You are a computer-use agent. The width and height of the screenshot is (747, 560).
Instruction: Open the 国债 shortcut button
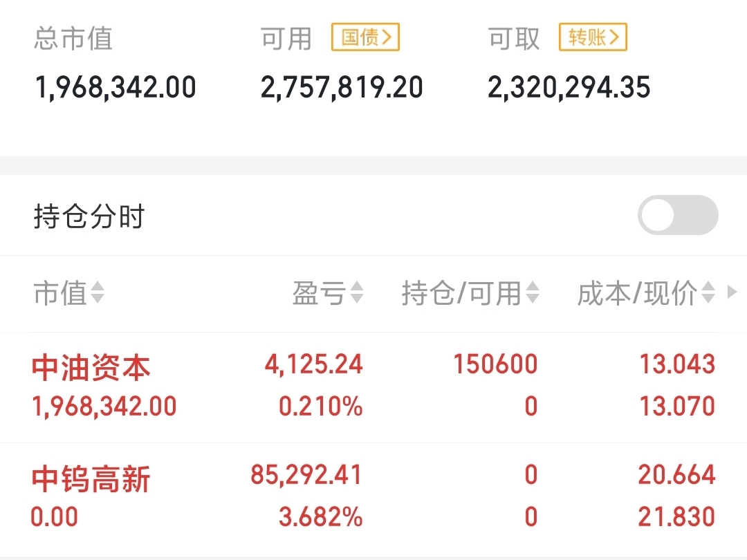coord(365,37)
